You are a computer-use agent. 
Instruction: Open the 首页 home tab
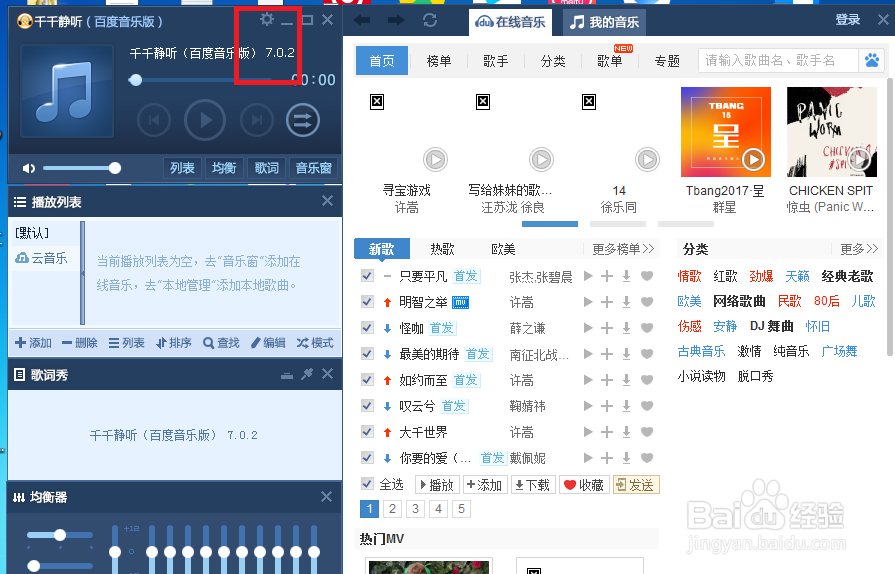coord(382,60)
